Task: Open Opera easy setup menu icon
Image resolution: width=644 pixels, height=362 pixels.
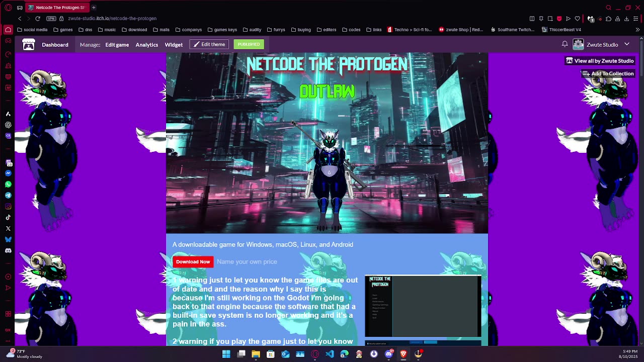Action: [635, 19]
